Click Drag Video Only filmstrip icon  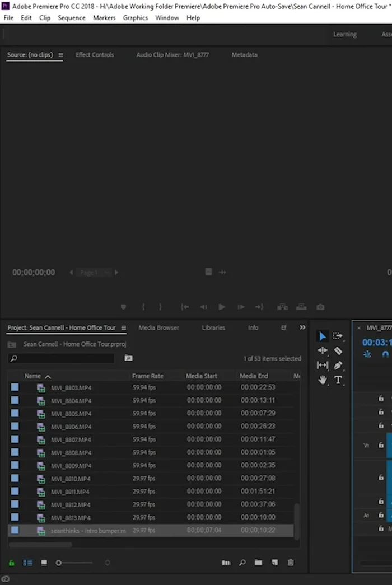coord(209,272)
